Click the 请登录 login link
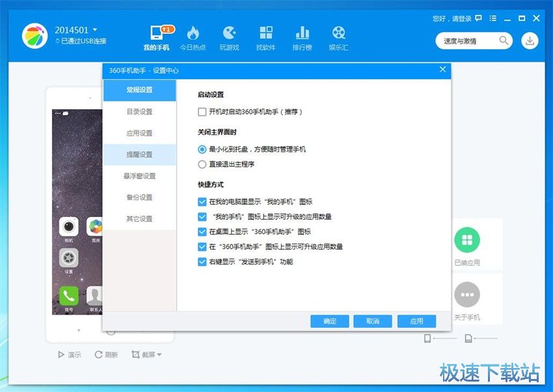Screen dimensions: 553x392 pyautogui.click(x=462, y=19)
